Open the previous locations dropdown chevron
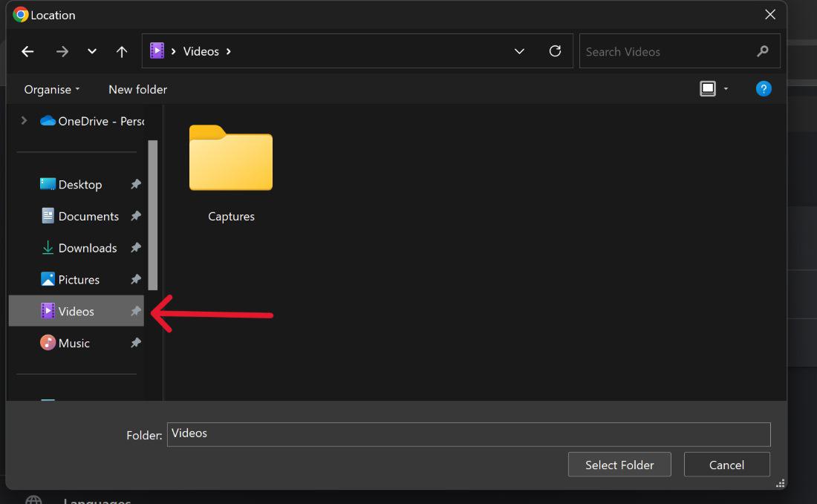 pos(91,51)
